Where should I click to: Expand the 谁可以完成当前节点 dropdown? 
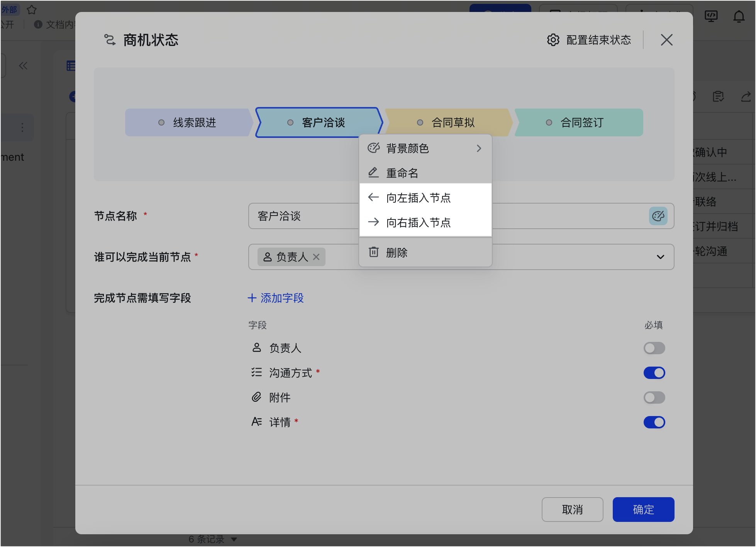661,257
